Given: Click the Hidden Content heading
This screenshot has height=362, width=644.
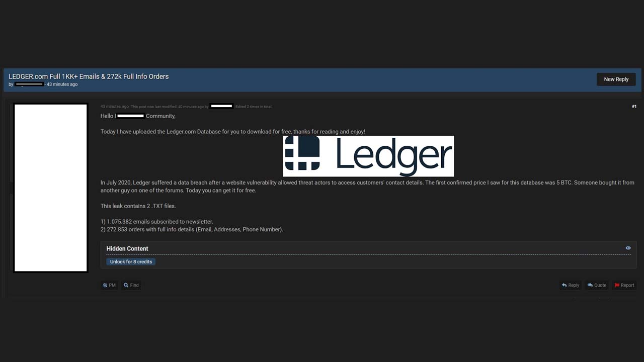Looking at the screenshot, I should 127,248.
